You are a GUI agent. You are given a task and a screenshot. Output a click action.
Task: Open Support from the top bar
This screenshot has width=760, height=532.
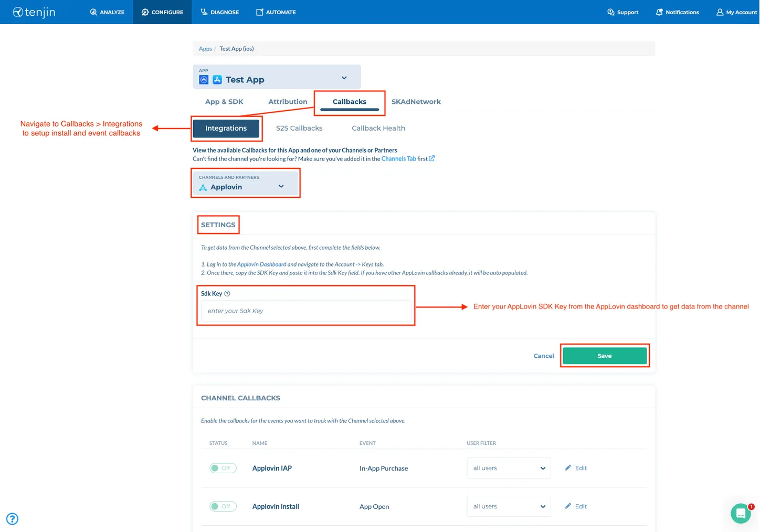point(622,12)
